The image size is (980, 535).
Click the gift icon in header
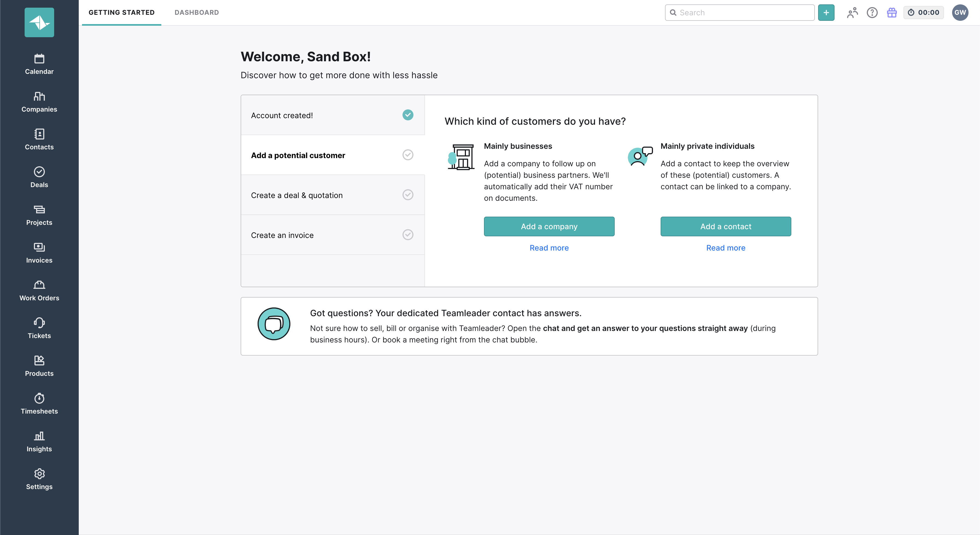click(x=892, y=13)
